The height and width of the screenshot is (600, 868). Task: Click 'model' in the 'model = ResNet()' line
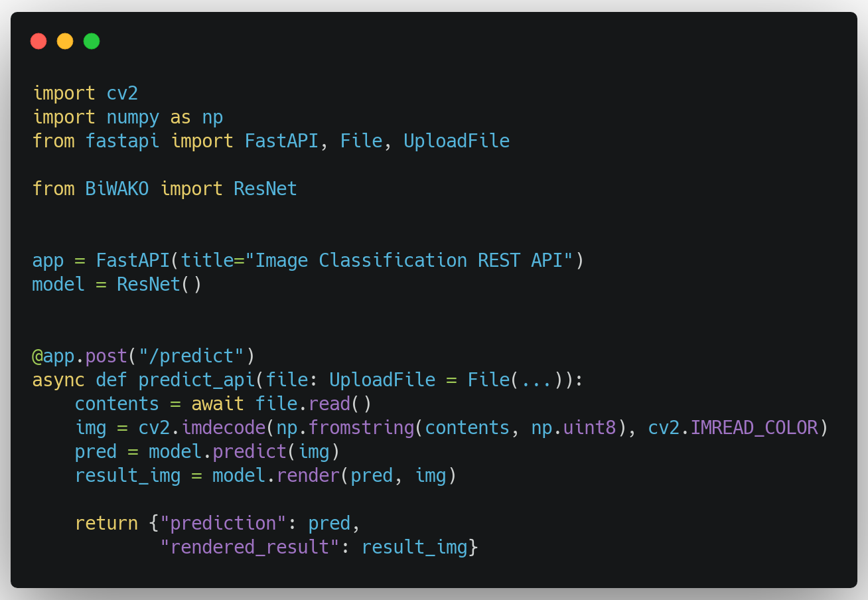58,285
